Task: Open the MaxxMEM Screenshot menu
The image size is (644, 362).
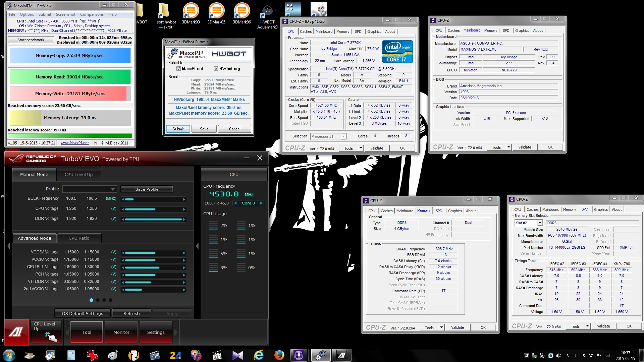Action: pos(66,14)
